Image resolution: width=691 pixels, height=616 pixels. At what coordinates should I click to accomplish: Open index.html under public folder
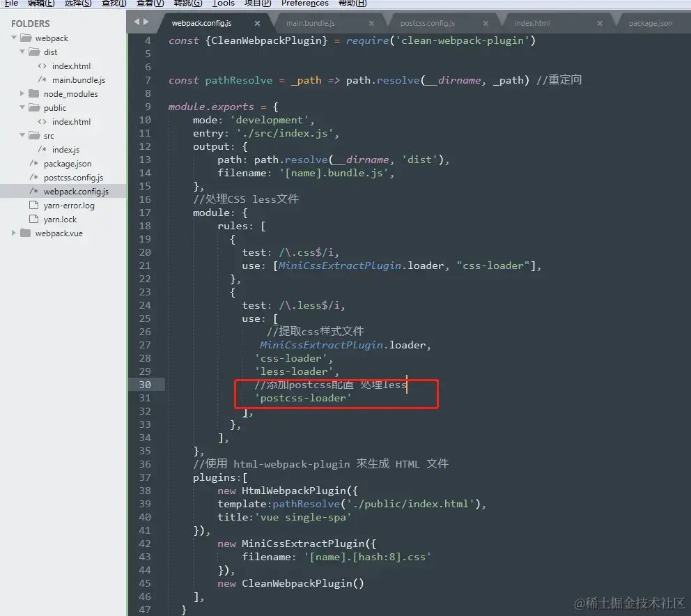tap(71, 122)
